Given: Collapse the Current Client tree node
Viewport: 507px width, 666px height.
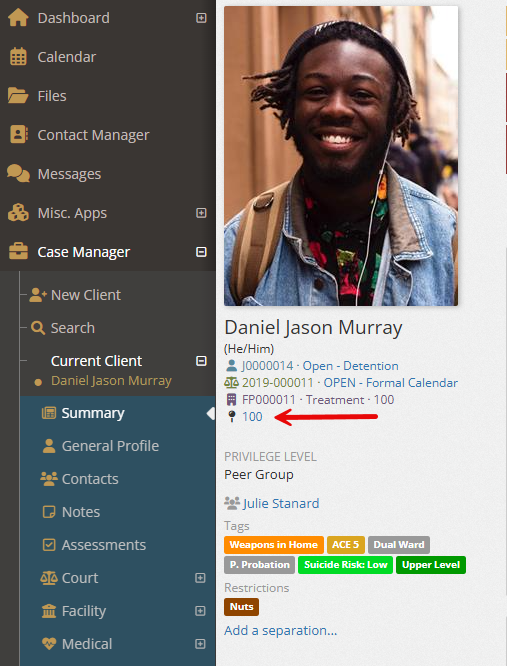Looking at the screenshot, I should click(x=201, y=361).
